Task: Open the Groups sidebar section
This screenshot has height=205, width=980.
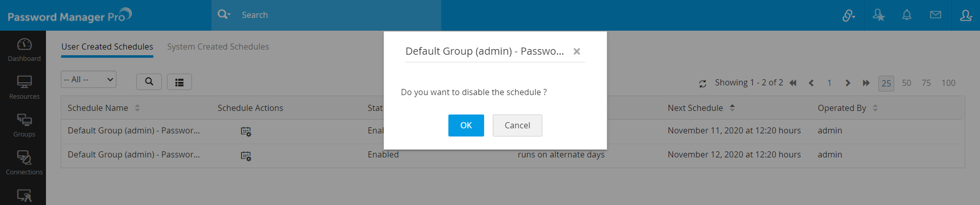Action: click(24, 125)
